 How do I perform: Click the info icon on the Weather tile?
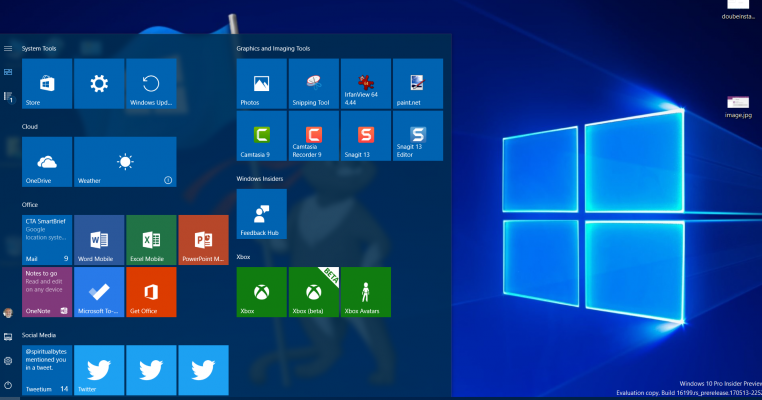168,180
